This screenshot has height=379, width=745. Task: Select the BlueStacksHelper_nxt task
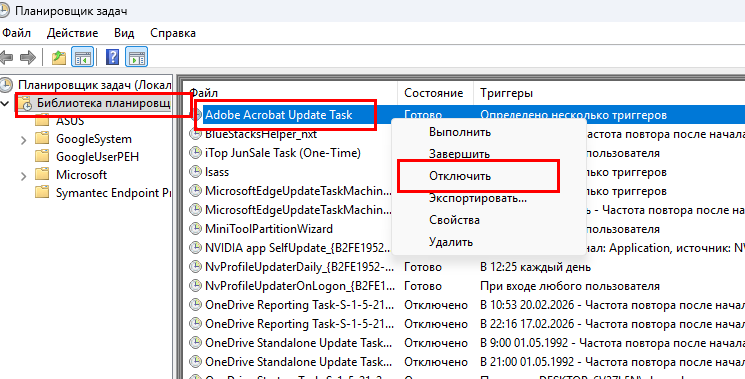[261, 134]
